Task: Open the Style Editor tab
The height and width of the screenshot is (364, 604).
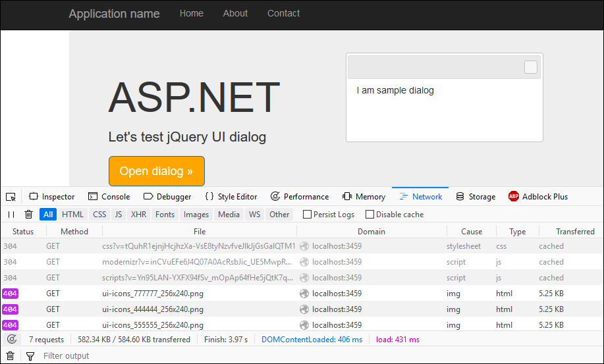Action: [x=231, y=197]
